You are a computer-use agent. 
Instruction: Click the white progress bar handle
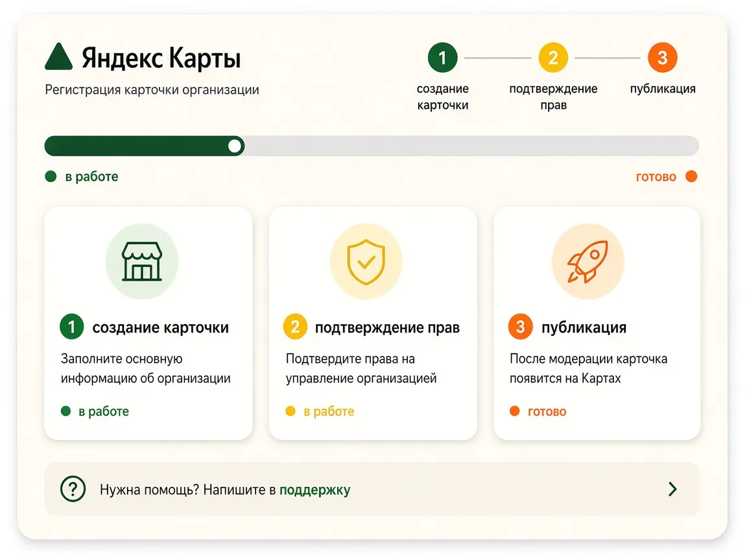pos(234,146)
